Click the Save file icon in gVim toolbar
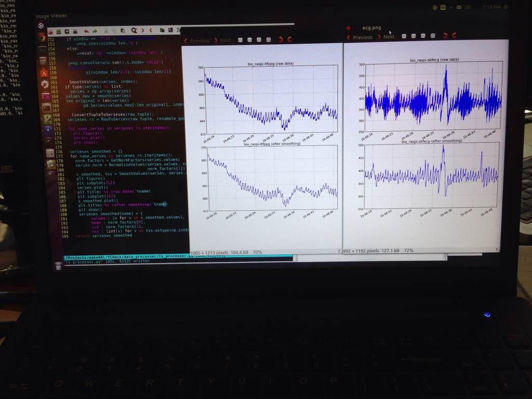The image size is (532, 399). pyautogui.click(x=59, y=32)
